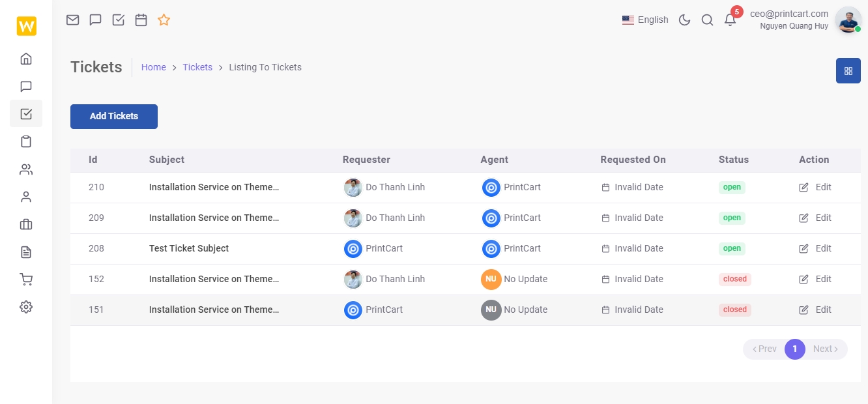The height and width of the screenshot is (404, 868).
Task: Click the Requester column header
Action: click(366, 160)
